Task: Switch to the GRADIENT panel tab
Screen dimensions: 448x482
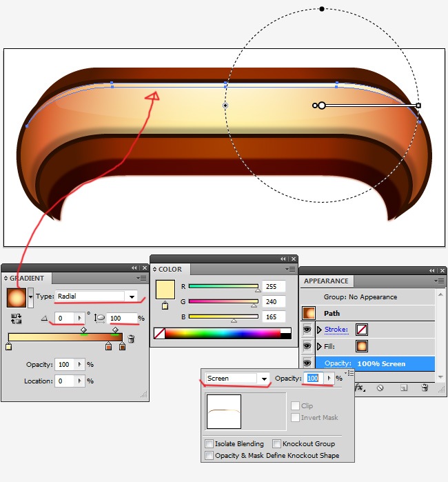Action: (26, 278)
